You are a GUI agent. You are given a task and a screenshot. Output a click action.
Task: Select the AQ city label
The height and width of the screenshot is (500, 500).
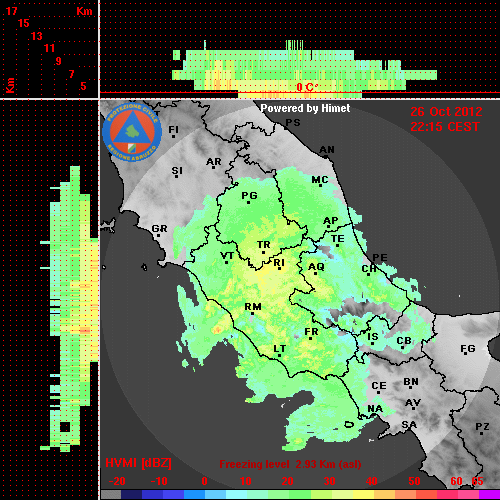point(316,267)
